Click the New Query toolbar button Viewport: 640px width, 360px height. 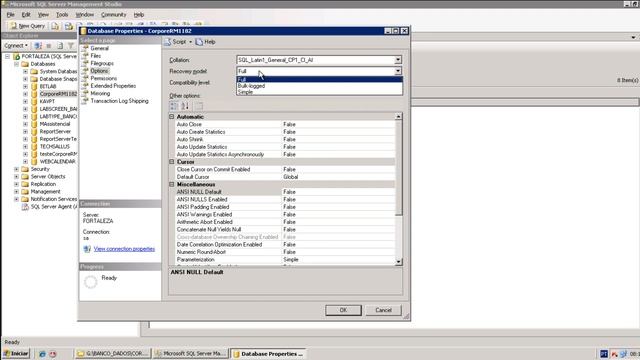pos(27,26)
